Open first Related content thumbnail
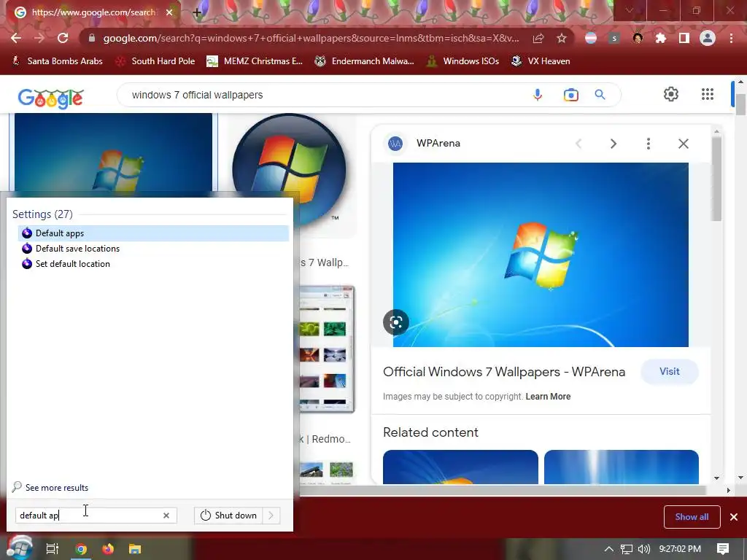 click(x=460, y=467)
